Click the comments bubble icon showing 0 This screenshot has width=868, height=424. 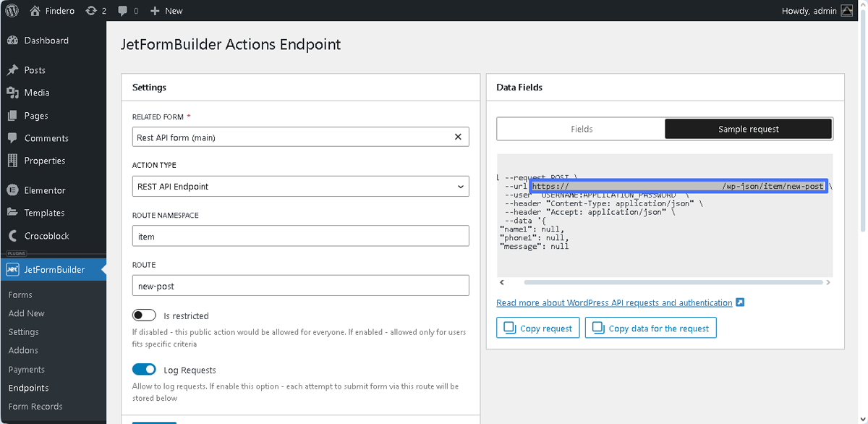tap(124, 10)
